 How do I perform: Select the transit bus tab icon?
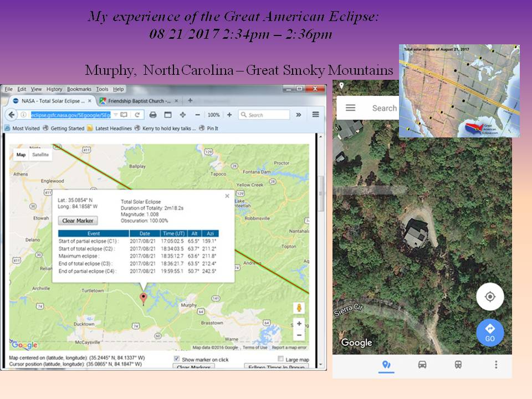458,365
